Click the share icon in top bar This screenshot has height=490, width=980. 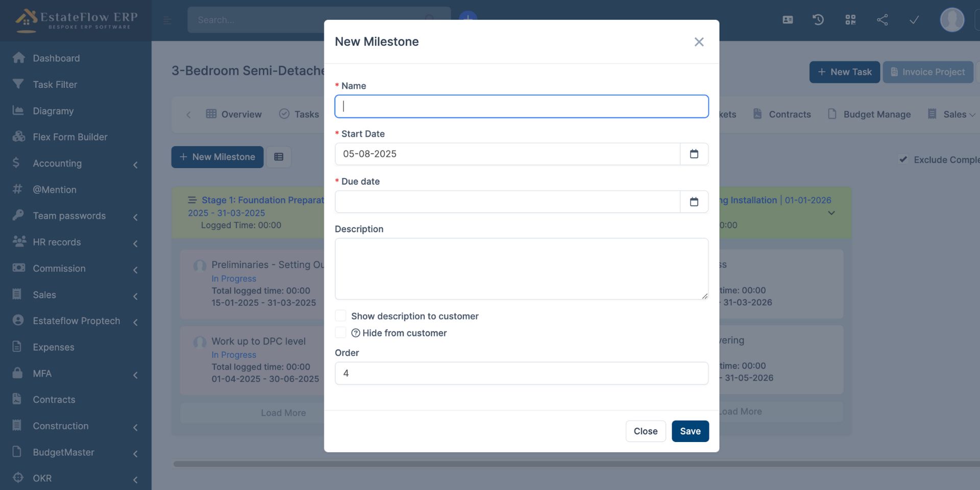click(882, 20)
